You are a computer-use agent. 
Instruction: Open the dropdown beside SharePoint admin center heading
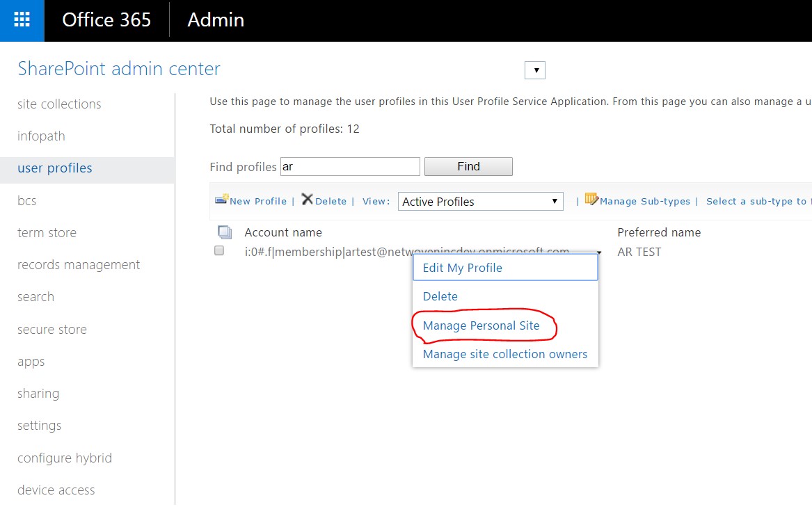(x=534, y=70)
